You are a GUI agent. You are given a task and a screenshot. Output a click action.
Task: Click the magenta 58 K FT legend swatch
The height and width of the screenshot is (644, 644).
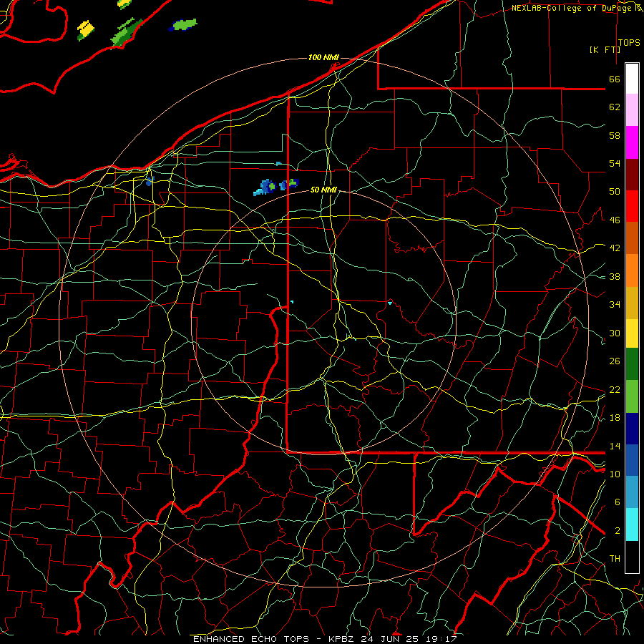tap(632, 142)
